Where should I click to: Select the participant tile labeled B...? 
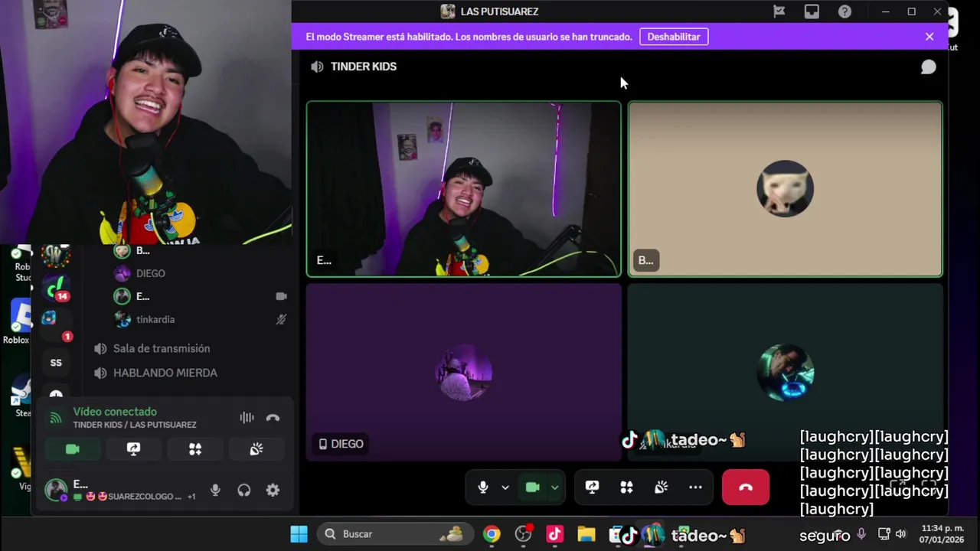tap(786, 189)
